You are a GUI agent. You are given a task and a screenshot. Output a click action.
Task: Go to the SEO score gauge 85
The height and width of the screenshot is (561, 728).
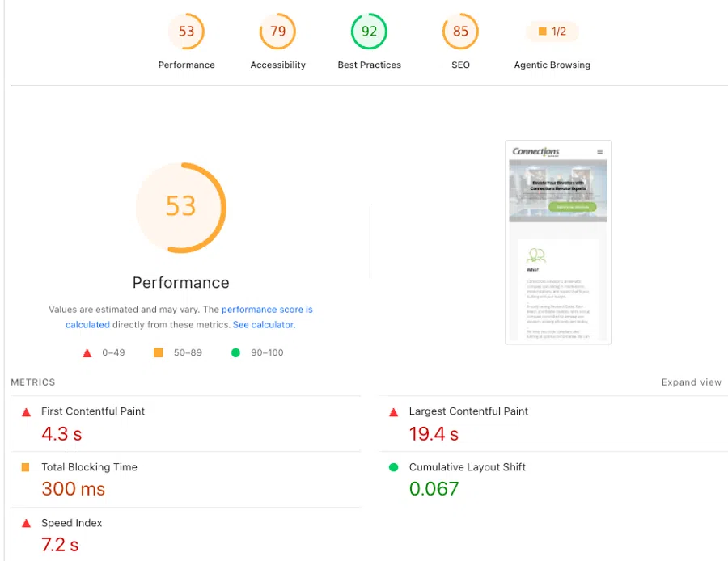(460, 31)
